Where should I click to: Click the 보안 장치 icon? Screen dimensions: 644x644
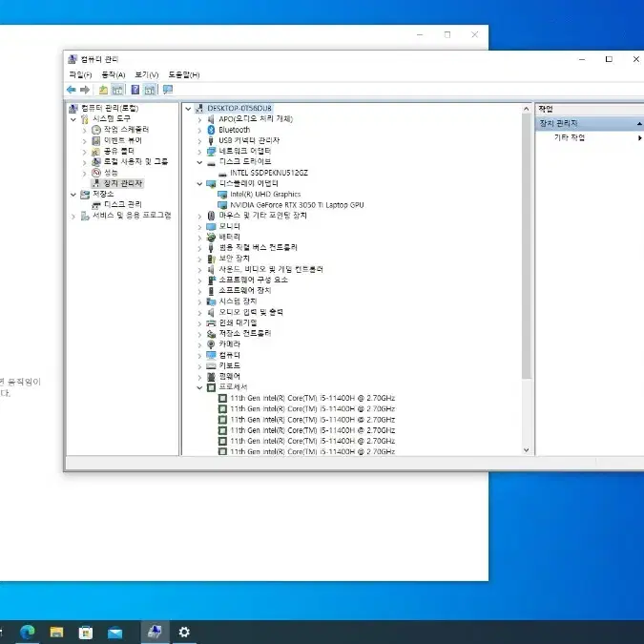pos(211,259)
